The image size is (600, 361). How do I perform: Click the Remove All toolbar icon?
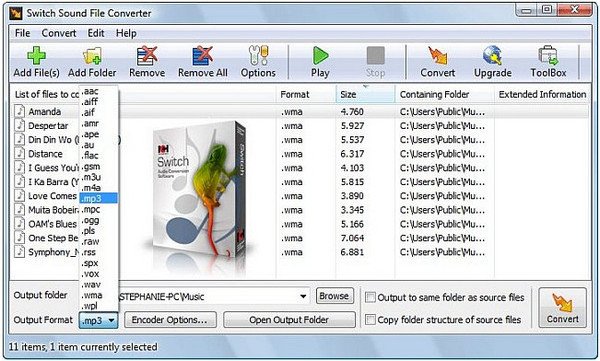(202, 56)
